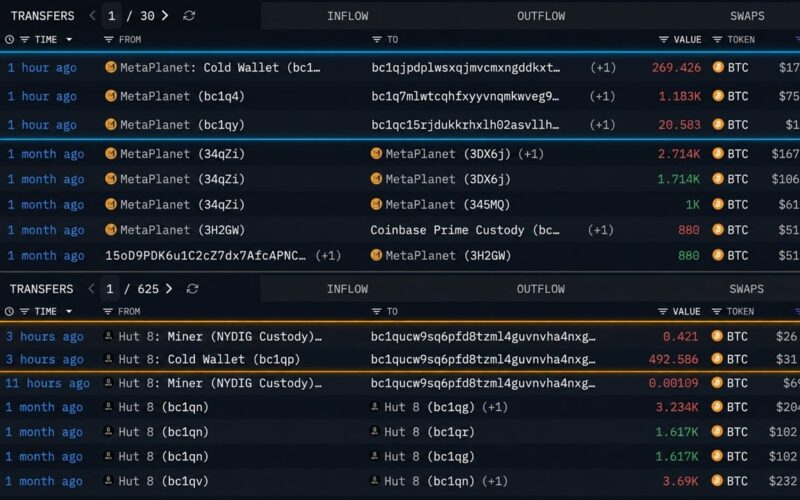Open TIME sort dropdown in MetaPlanet panel

(69, 39)
